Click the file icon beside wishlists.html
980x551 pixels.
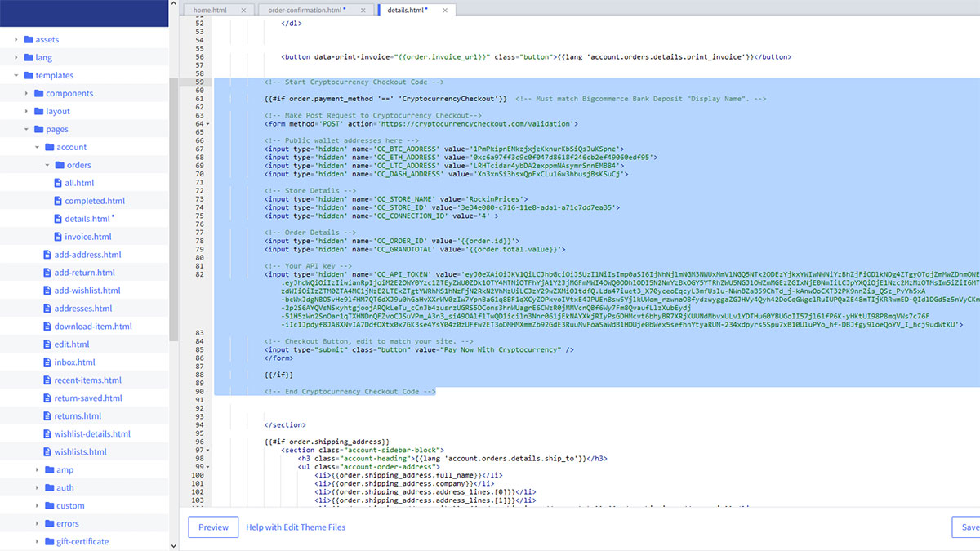click(x=47, y=452)
